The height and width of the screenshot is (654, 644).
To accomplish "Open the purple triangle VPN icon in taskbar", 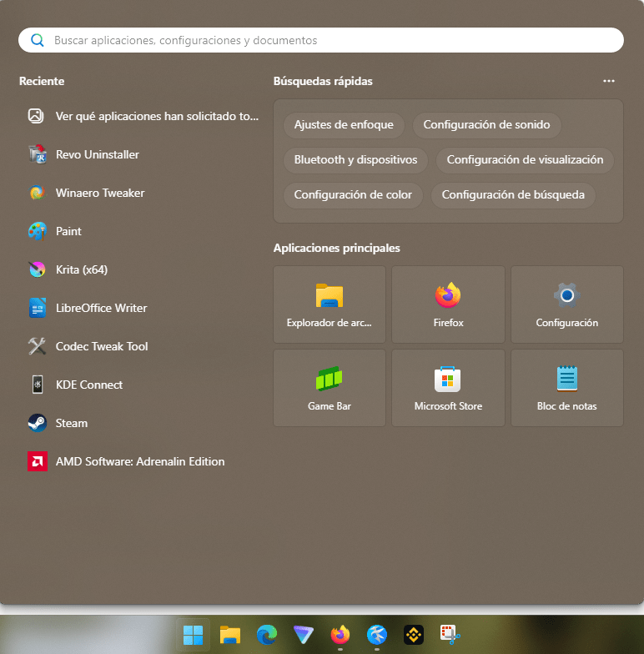I will tap(304, 635).
